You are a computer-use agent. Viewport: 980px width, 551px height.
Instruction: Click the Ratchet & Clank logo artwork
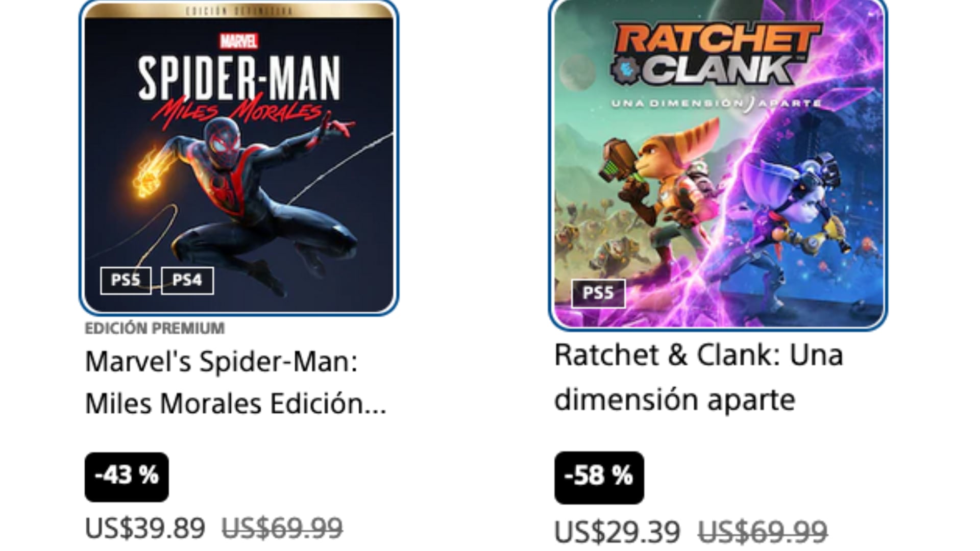(717, 54)
